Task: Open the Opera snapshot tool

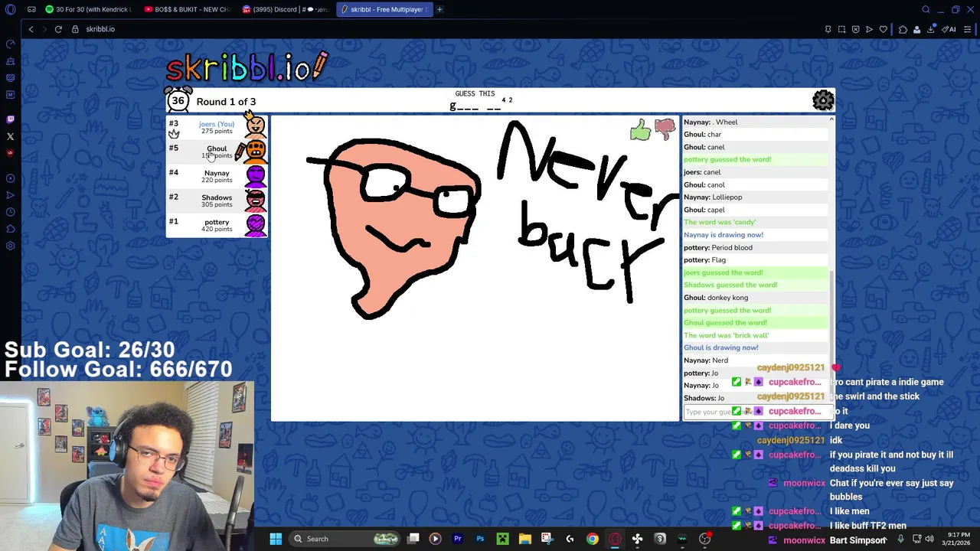Action: coord(841,29)
